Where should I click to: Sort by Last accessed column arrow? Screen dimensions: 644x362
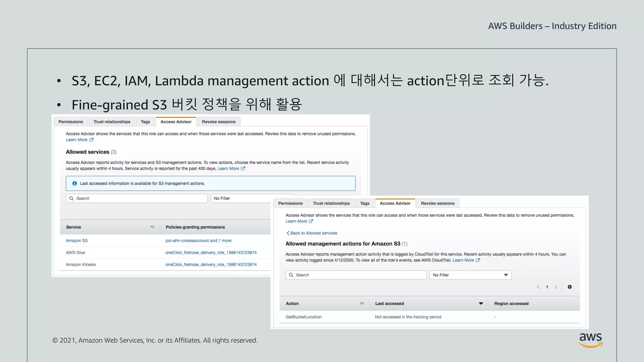(x=481, y=304)
